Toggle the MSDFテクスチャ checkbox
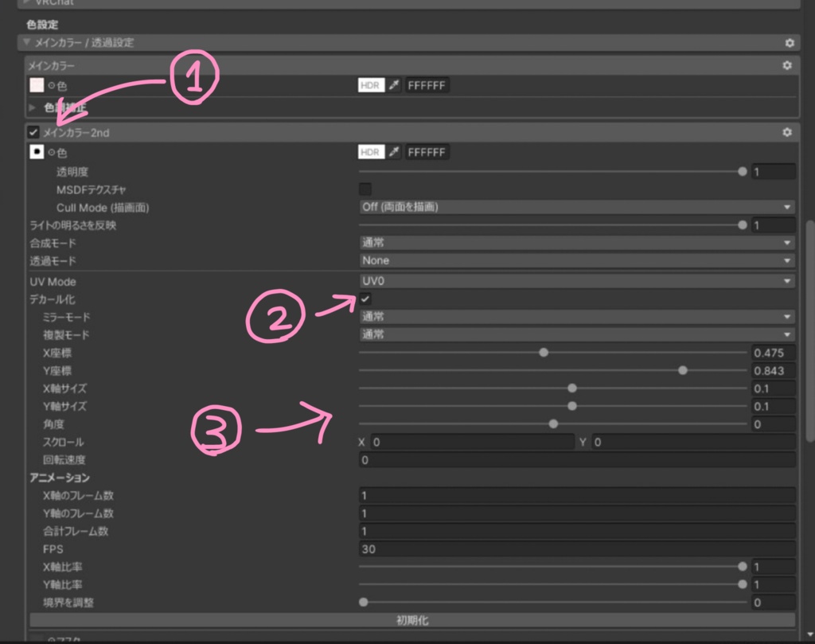 (365, 189)
